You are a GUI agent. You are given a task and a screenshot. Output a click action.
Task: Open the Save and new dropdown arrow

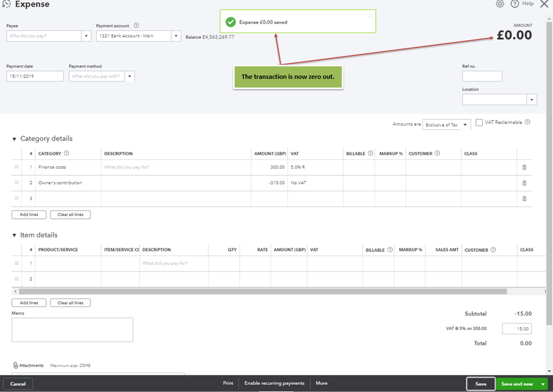[x=544, y=384]
